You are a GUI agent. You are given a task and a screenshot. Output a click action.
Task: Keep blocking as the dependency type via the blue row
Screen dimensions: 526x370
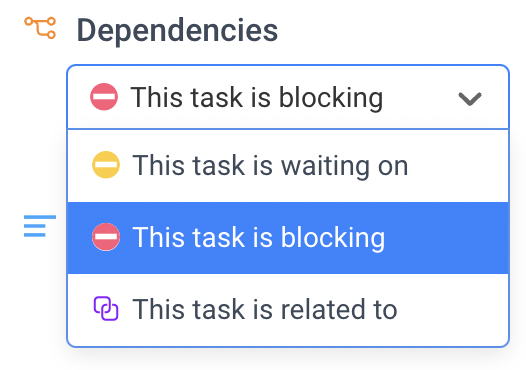click(x=288, y=238)
